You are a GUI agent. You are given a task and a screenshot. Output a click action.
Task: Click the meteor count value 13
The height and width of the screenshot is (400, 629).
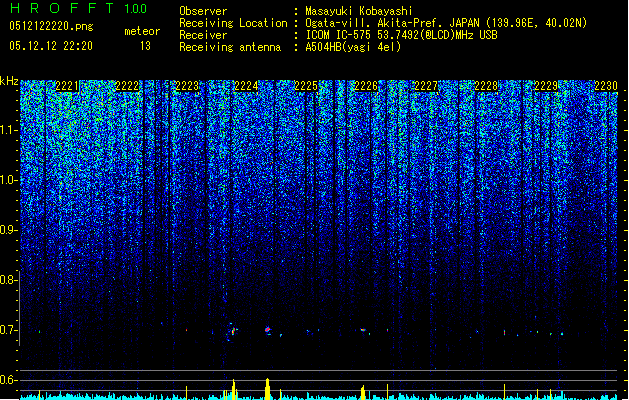tap(145, 46)
